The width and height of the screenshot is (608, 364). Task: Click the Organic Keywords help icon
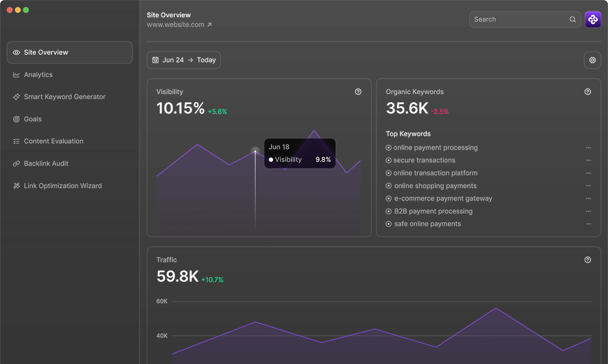pos(588,92)
